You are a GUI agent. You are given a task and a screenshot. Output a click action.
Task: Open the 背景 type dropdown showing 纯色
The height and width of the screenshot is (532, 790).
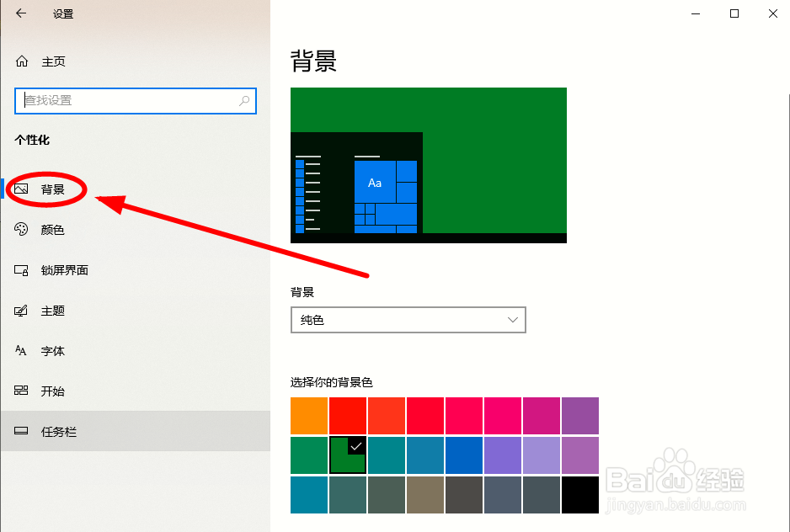pyautogui.click(x=408, y=320)
